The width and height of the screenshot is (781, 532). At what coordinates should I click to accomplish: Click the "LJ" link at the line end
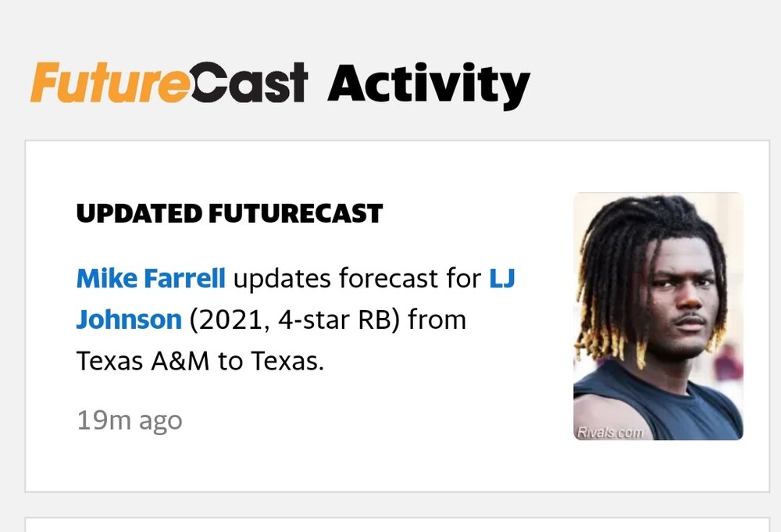pos(502,277)
